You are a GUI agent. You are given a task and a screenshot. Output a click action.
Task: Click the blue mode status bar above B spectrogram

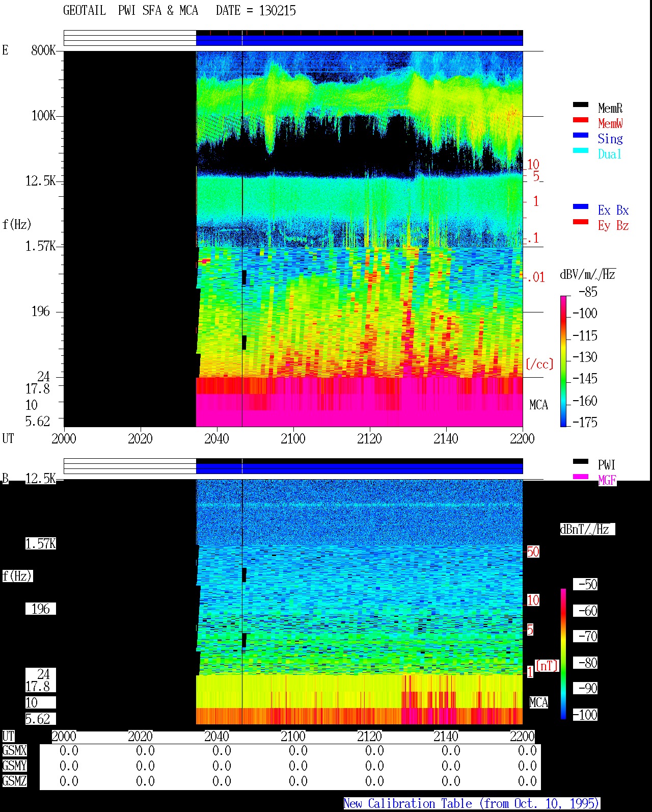tap(360, 468)
